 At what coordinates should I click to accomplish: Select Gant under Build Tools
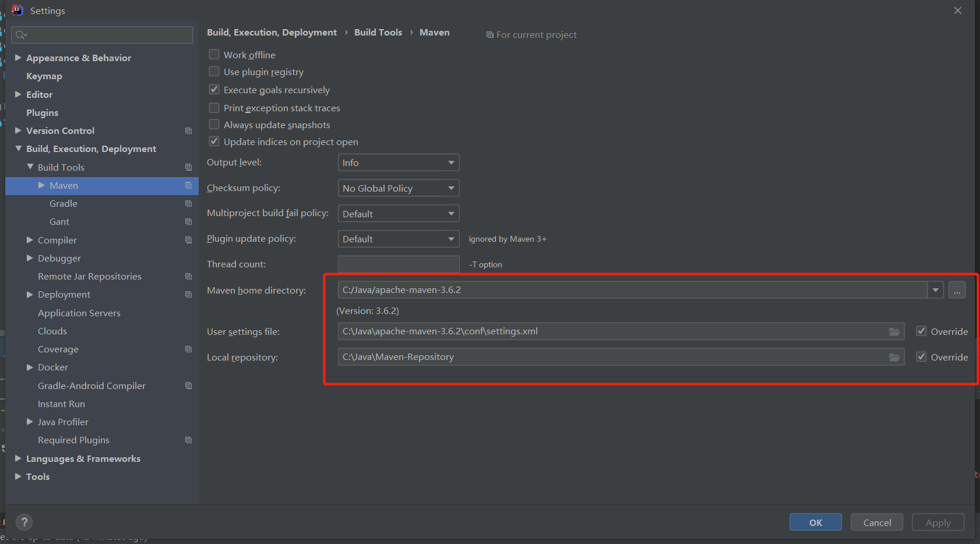[x=59, y=222]
